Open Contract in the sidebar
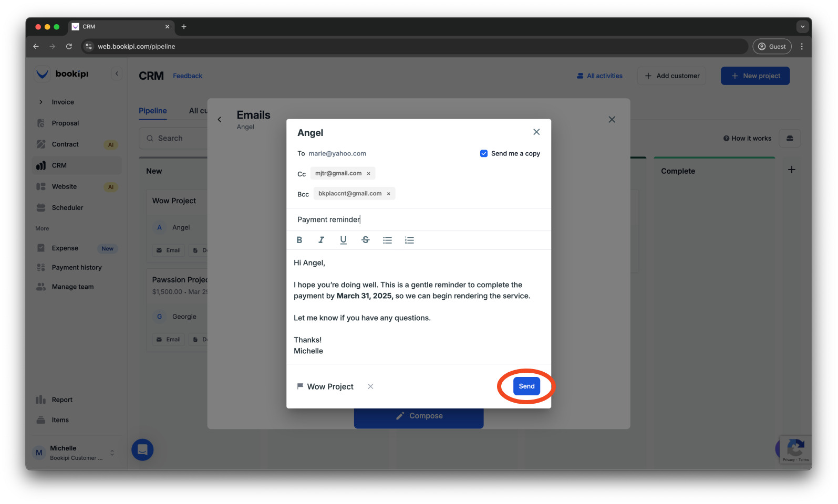Image resolution: width=838 pixels, height=504 pixels. [77, 144]
